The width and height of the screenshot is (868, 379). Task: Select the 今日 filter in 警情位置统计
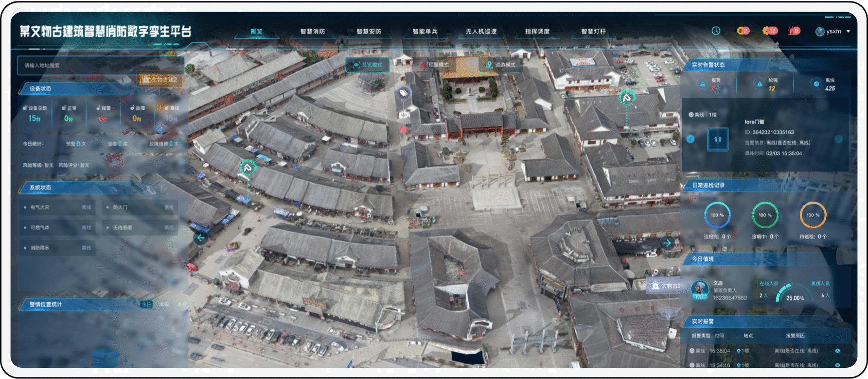[146, 305]
